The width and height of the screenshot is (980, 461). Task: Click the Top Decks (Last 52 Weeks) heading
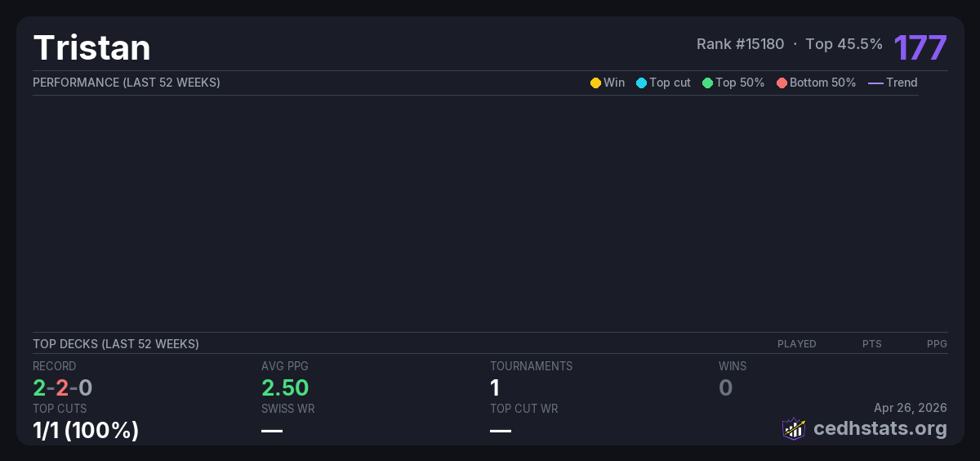point(116,344)
